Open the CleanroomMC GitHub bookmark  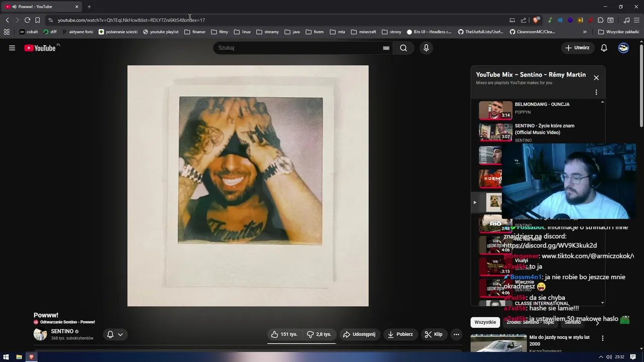tap(532, 32)
